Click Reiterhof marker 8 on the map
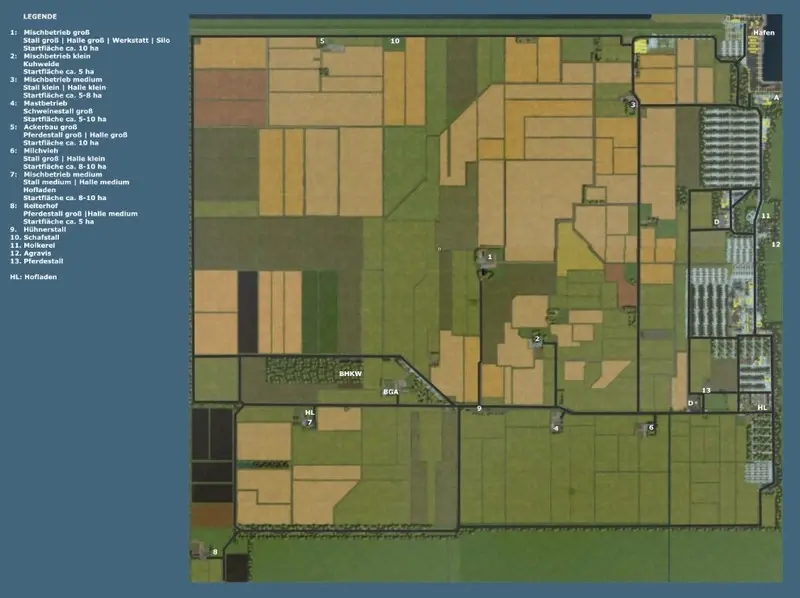 coord(214,551)
